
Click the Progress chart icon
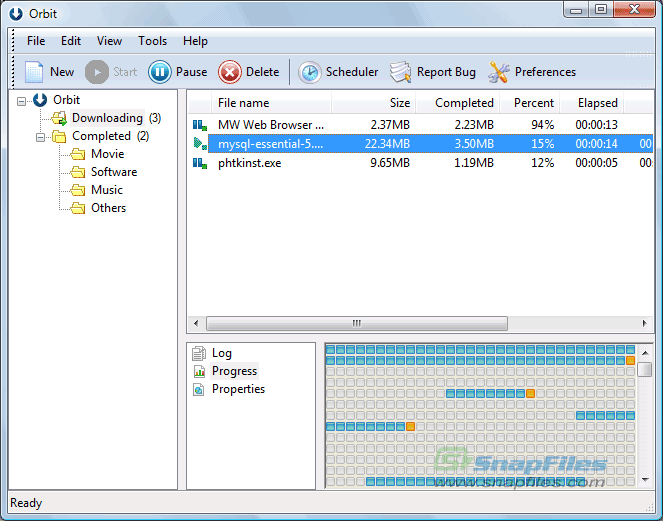(199, 371)
